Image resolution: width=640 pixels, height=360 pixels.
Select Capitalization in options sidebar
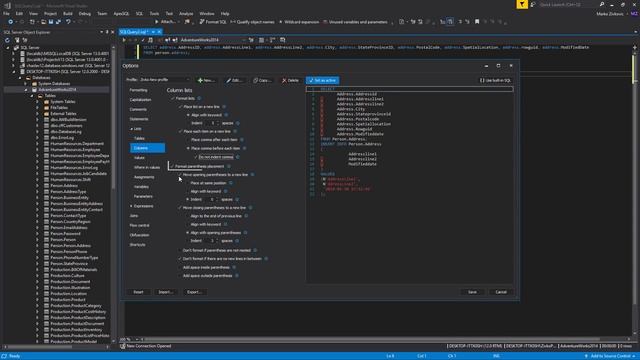point(140,100)
